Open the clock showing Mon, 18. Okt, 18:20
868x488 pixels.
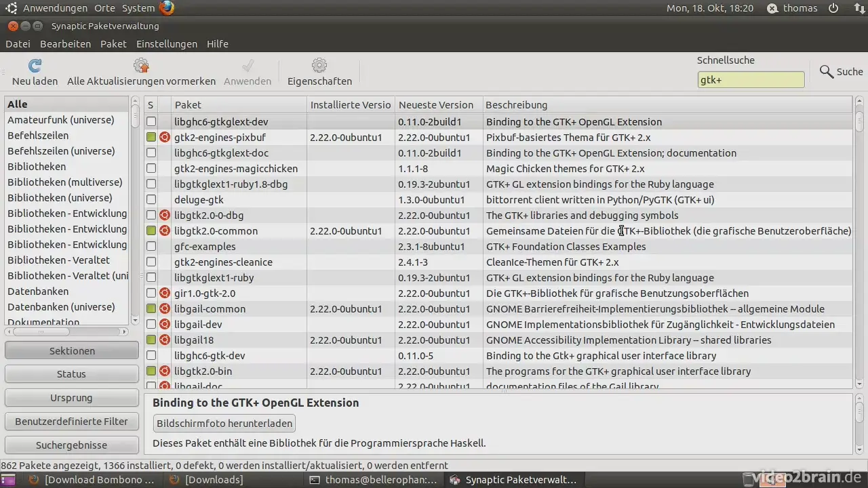click(710, 8)
